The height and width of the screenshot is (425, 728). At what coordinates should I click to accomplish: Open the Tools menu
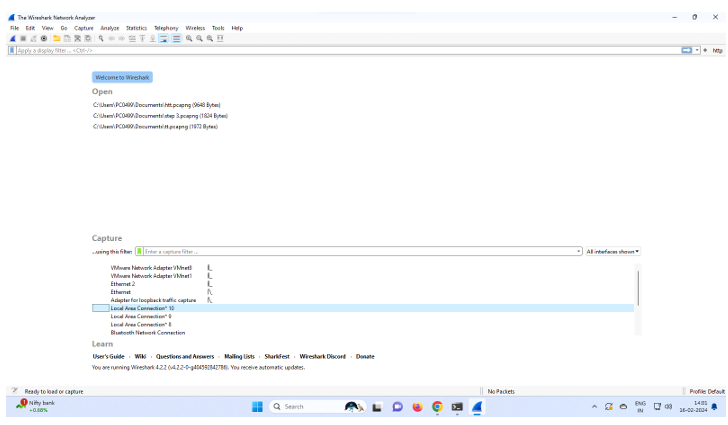pos(218,28)
